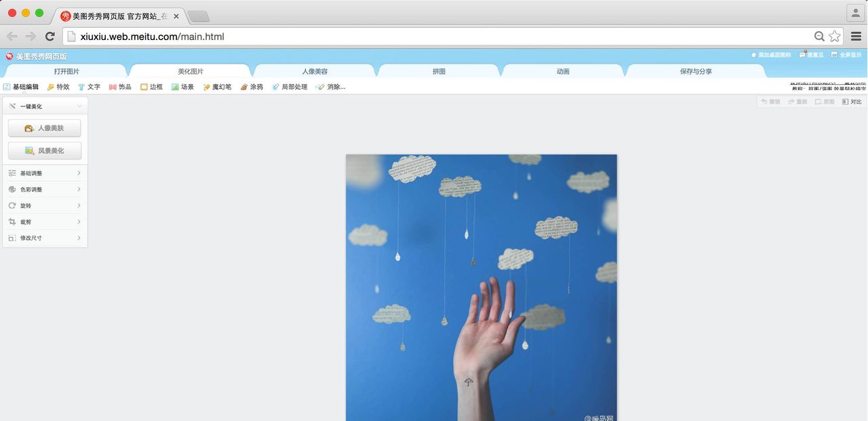Viewport: 868px width, 421px height.
Task: Expand the 基础调整 basic adjustment section
Action: [45, 174]
